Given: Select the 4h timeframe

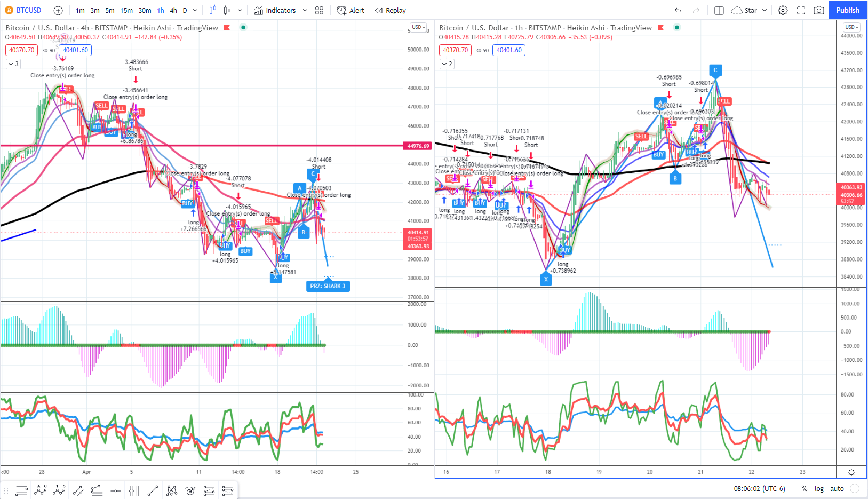Looking at the screenshot, I should [x=173, y=10].
